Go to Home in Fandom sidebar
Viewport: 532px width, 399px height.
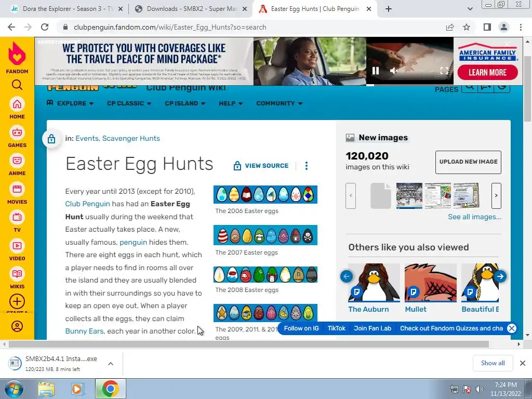(x=17, y=108)
